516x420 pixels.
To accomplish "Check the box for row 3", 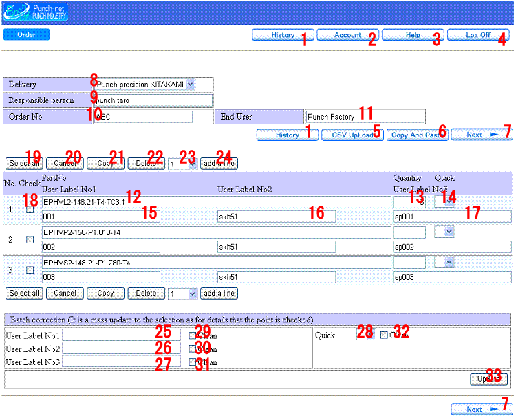I will pos(30,270).
